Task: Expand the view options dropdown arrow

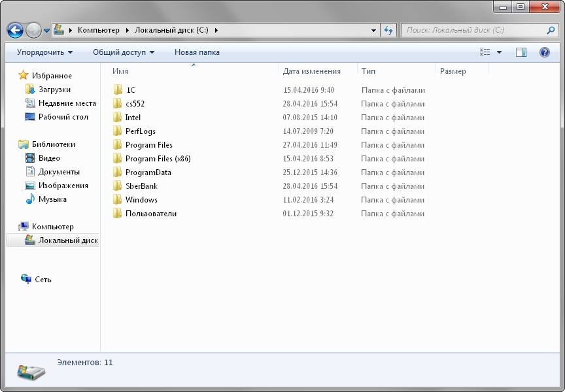Action: (x=500, y=52)
